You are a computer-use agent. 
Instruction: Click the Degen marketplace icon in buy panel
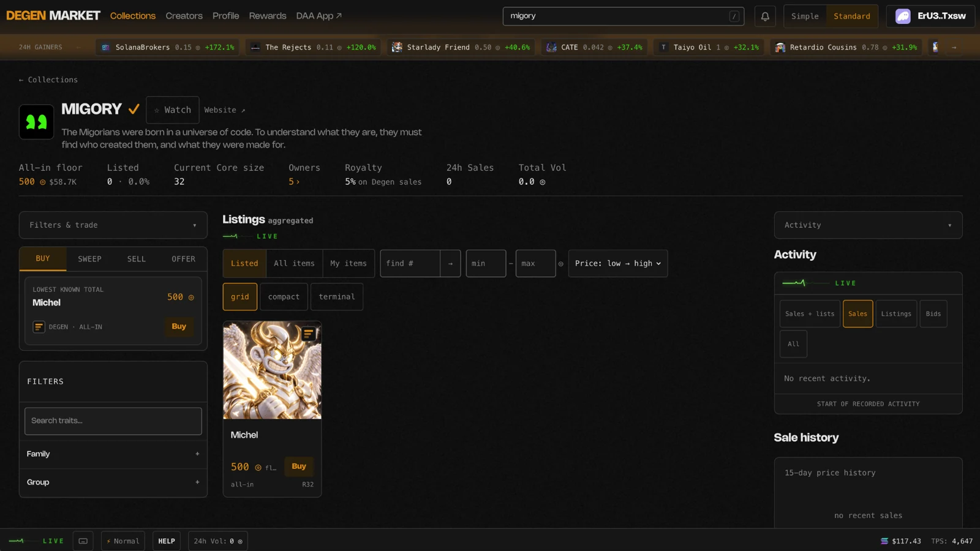39,327
